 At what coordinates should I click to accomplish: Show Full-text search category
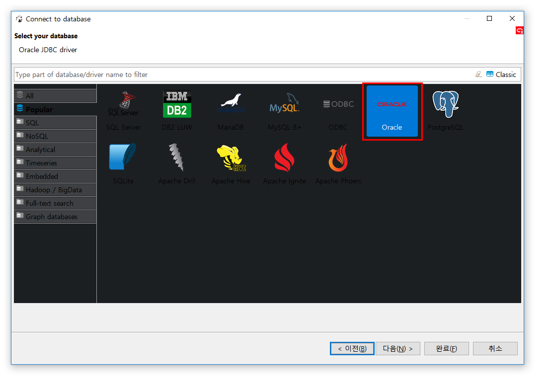pos(55,203)
